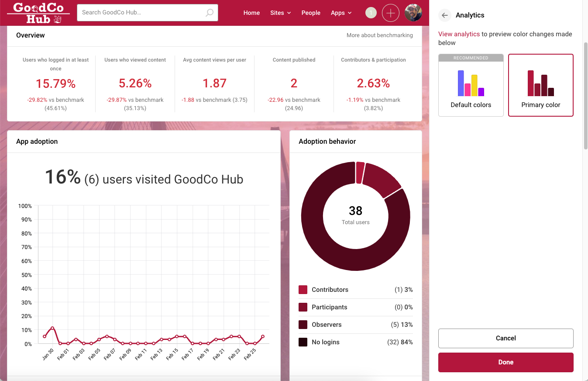Open the Apps dropdown
The image size is (588, 381).
coord(341,13)
